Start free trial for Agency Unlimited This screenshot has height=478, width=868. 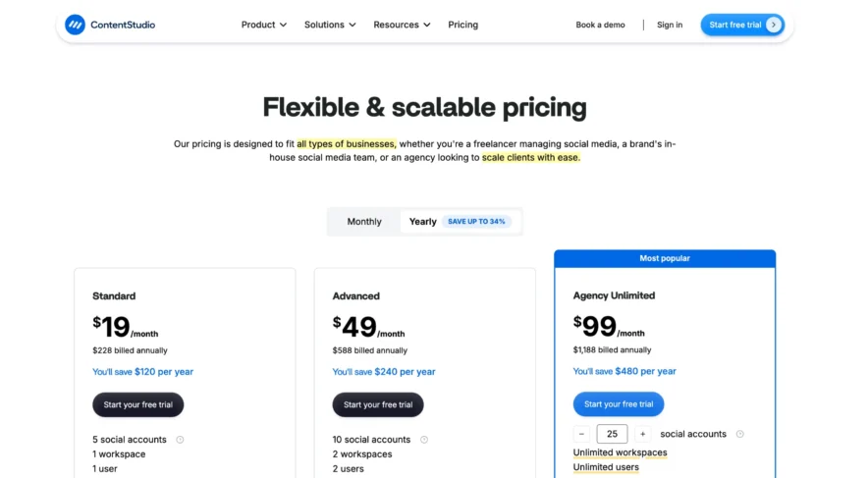click(619, 403)
